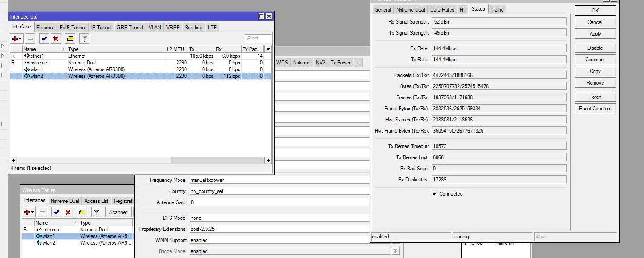Select the LTE tab
Viewport: 644px width, 258px height.
(212, 28)
